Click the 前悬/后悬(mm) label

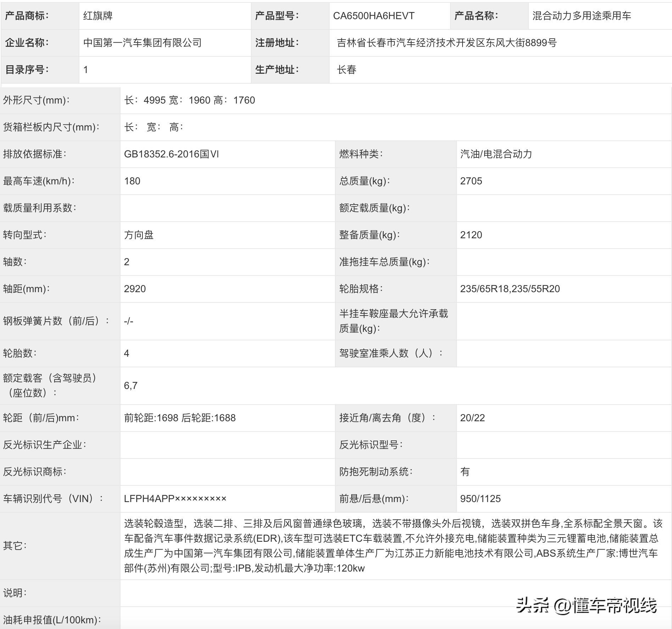pos(374,499)
